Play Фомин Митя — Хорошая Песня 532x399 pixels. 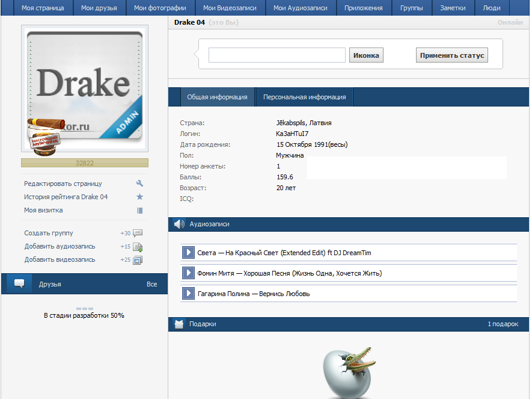[x=188, y=273]
